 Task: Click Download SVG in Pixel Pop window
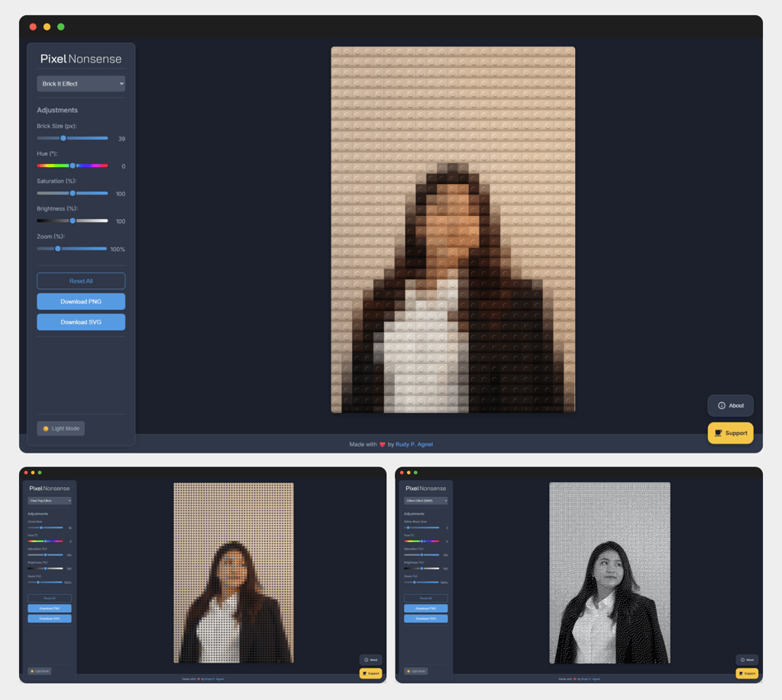coord(50,619)
